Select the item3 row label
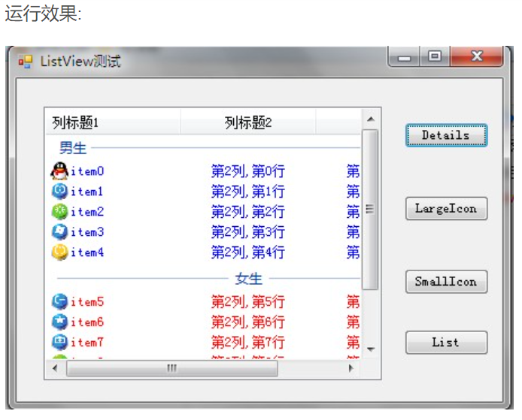The width and height of the screenshot is (522, 420). pos(87,232)
